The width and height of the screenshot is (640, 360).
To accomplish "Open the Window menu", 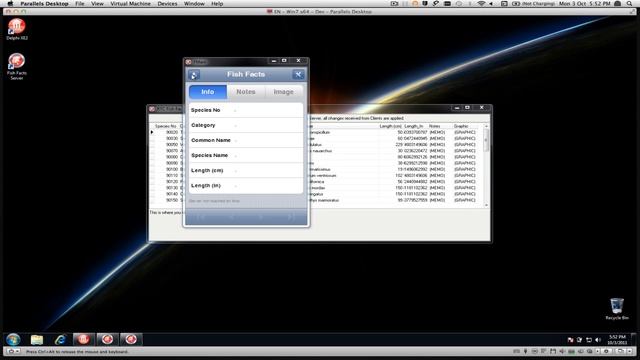I will 194,4.
